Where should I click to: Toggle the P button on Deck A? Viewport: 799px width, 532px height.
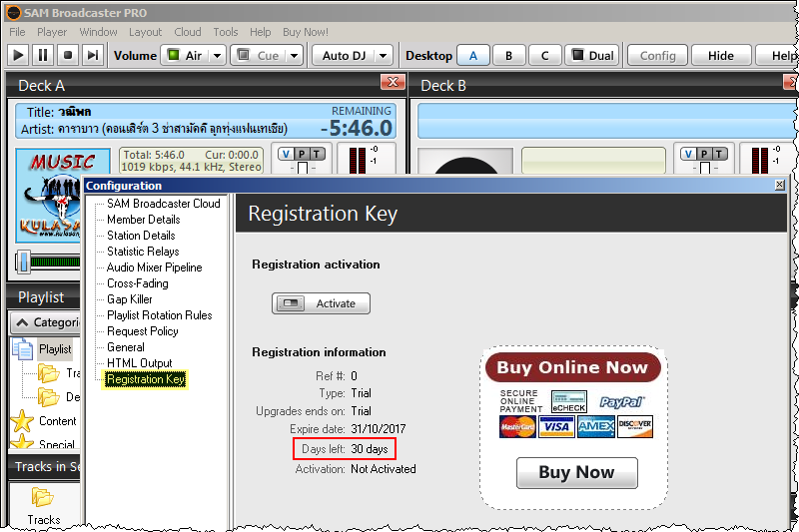point(302,154)
